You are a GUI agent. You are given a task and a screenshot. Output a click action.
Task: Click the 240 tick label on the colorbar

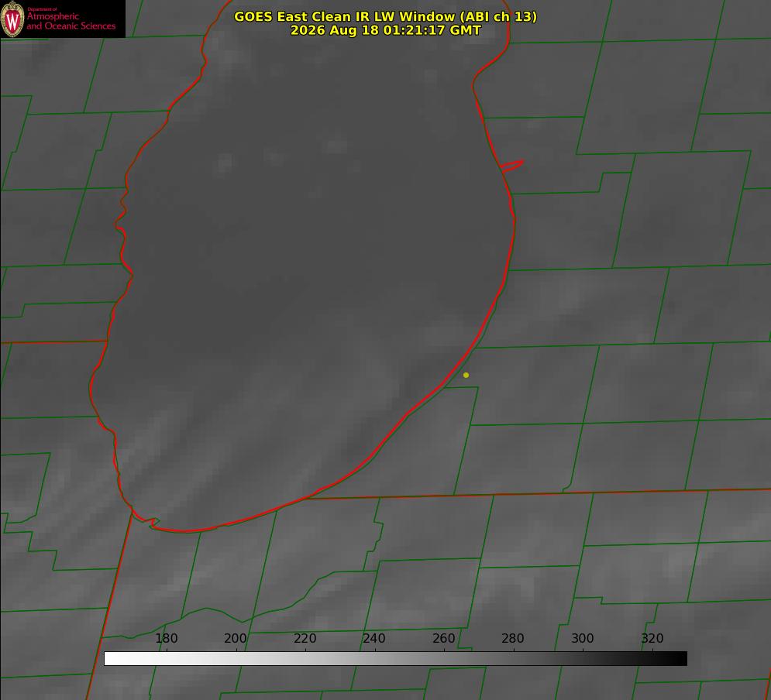tap(374, 638)
